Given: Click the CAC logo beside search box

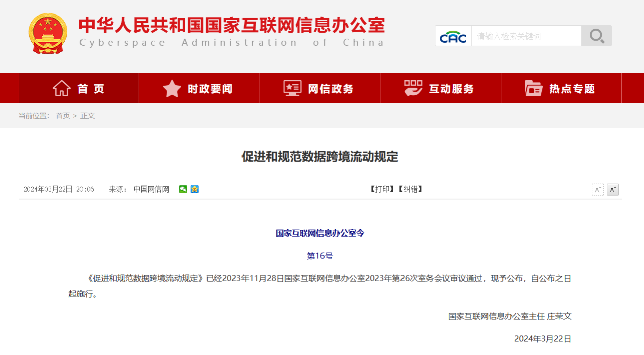Looking at the screenshot, I should pos(453,36).
